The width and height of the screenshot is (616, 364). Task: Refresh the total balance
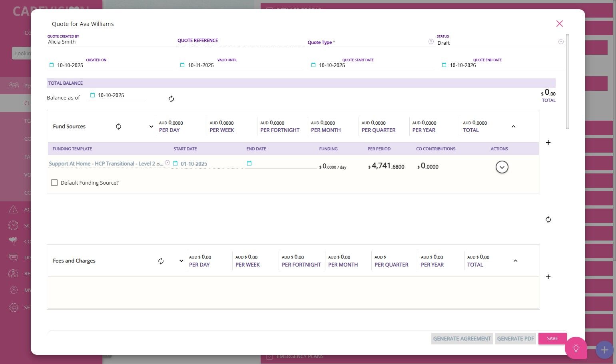(171, 99)
